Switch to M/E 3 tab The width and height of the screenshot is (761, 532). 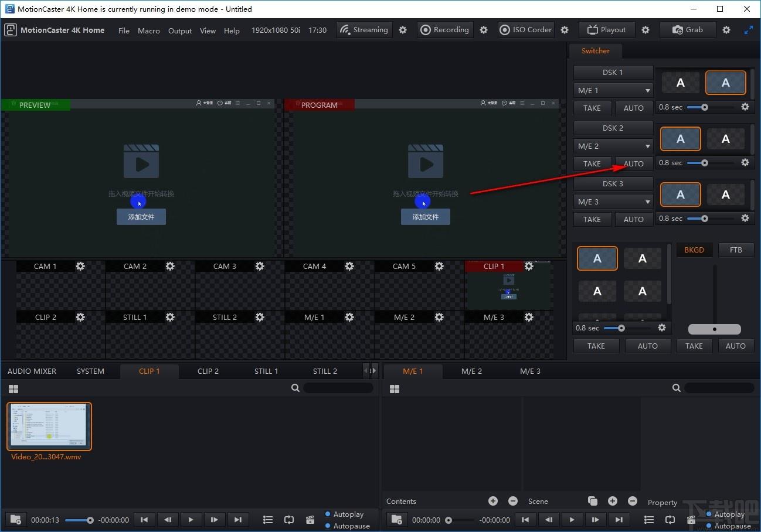530,371
